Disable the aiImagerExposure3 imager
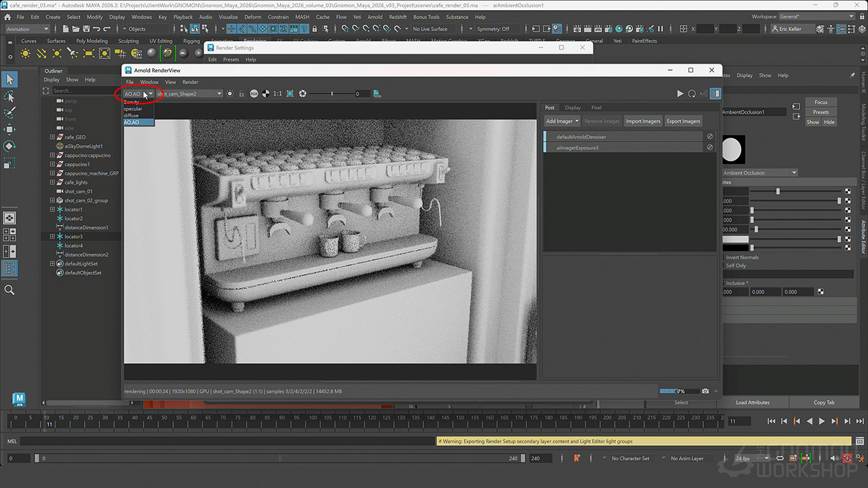 tap(710, 147)
